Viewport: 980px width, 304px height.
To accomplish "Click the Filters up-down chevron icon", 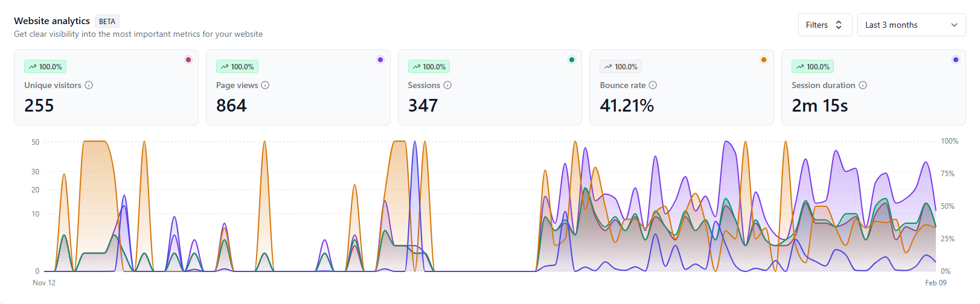I will pyautogui.click(x=839, y=25).
